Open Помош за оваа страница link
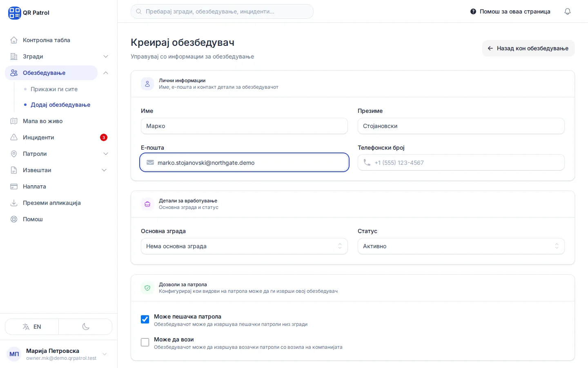588x368 pixels. pyautogui.click(x=510, y=11)
